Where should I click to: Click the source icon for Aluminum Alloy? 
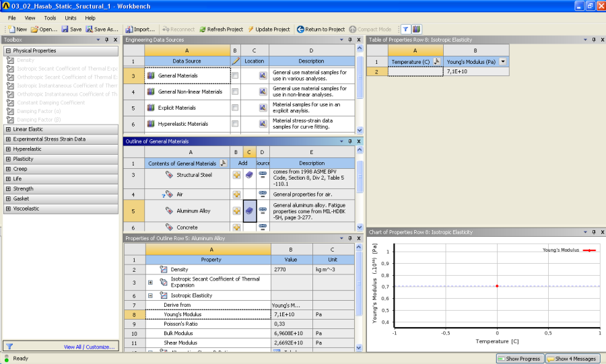tap(263, 211)
